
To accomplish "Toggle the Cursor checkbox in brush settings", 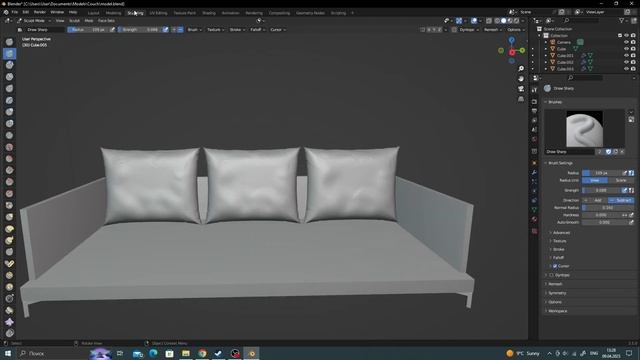I will point(555,266).
